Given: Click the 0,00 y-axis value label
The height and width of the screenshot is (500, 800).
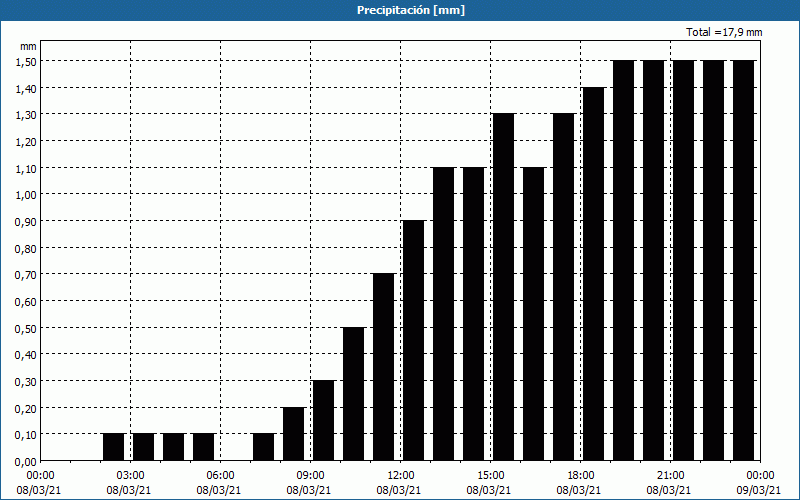Looking at the screenshot, I should (26, 461).
